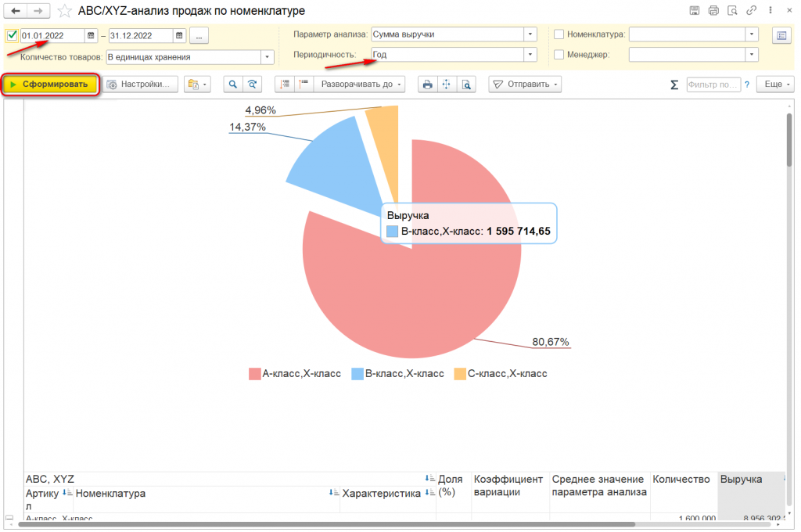Click the ellipsis period selection button

[x=199, y=36]
